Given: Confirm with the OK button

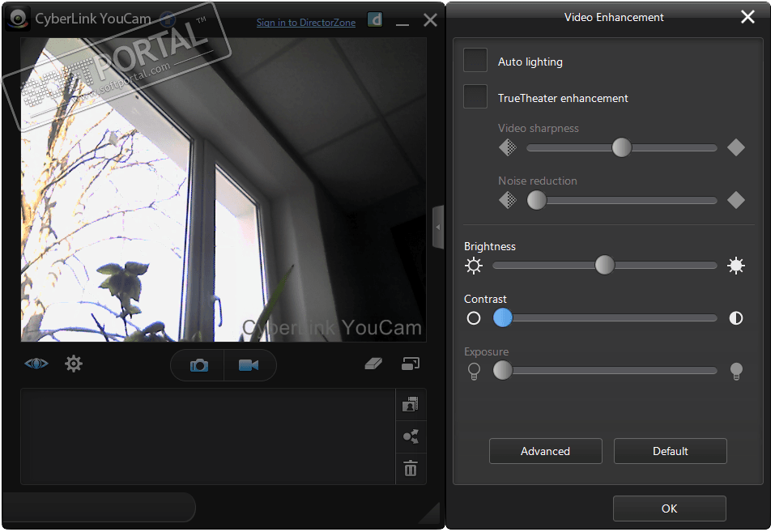Looking at the screenshot, I should 670,509.
